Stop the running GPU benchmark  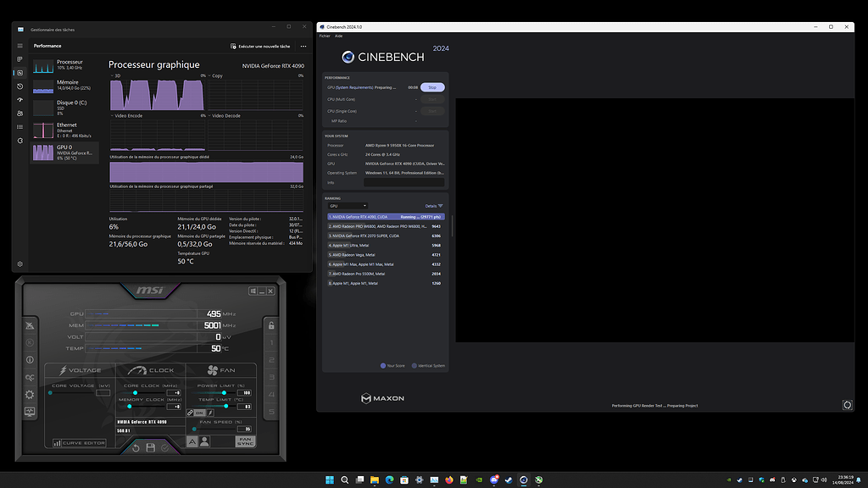(x=432, y=87)
